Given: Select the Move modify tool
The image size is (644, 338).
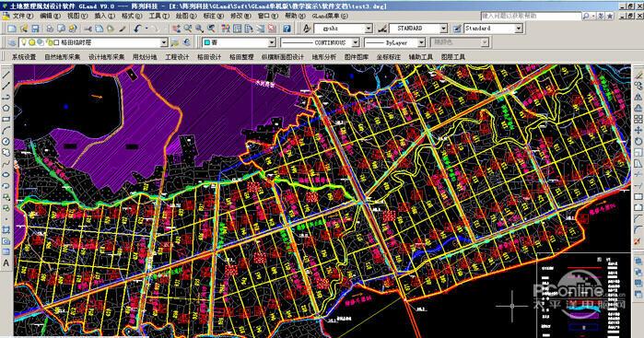Looking at the screenshot, I should [638, 130].
